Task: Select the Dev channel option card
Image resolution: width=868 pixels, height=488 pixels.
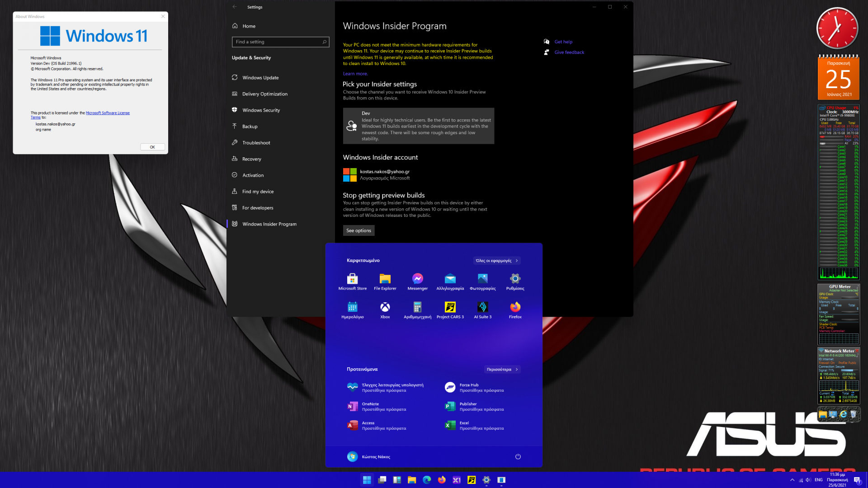Action: click(x=418, y=126)
